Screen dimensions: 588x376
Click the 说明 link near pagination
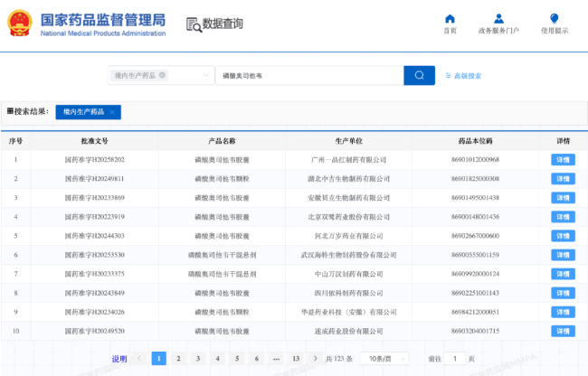(x=119, y=359)
